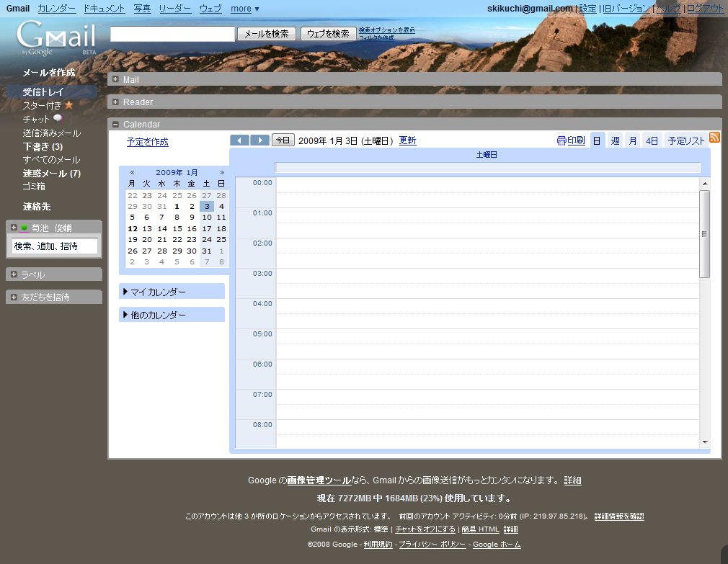This screenshot has height=564, width=728.
Task: Click 簡易 HTML view link
Action: tap(481, 529)
